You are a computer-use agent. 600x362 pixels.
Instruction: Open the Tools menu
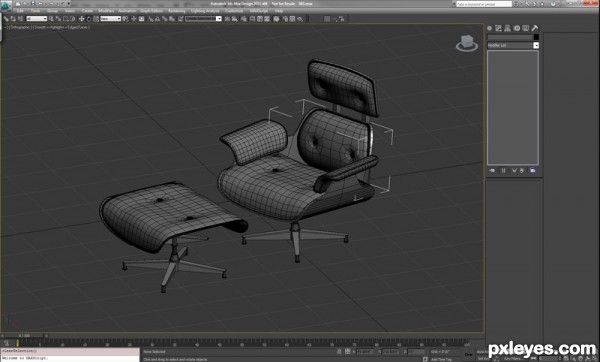coord(35,11)
